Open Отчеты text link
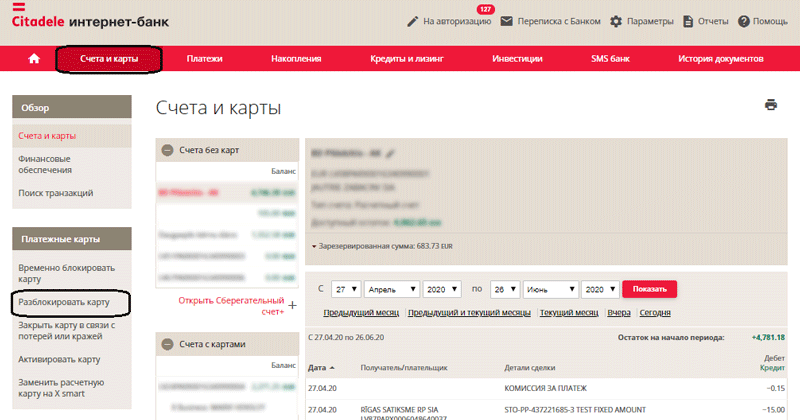This screenshot has height=420, width=800. click(713, 21)
